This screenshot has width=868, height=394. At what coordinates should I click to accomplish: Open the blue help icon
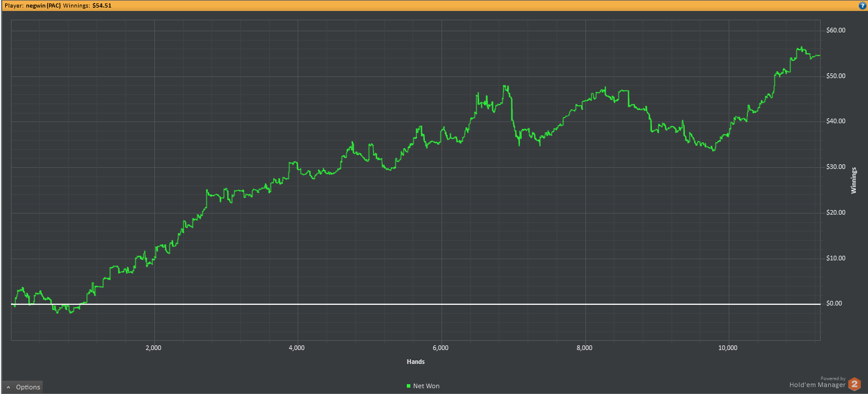[x=862, y=5]
